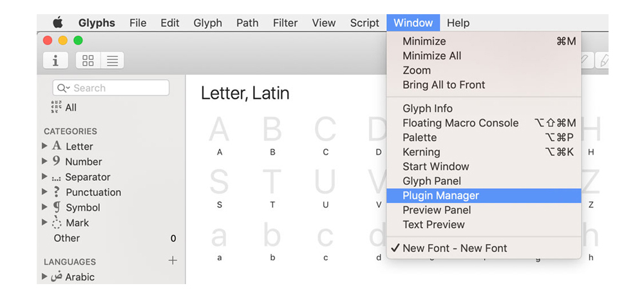644x297 pixels.
Task: Choose Minimize from Window menu
Action: click(484, 41)
